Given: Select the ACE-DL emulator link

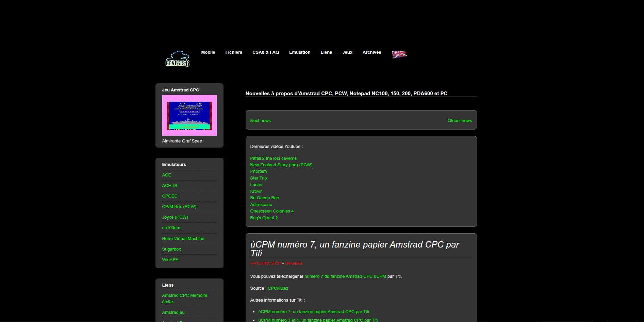Looking at the screenshot, I should pyautogui.click(x=170, y=186).
